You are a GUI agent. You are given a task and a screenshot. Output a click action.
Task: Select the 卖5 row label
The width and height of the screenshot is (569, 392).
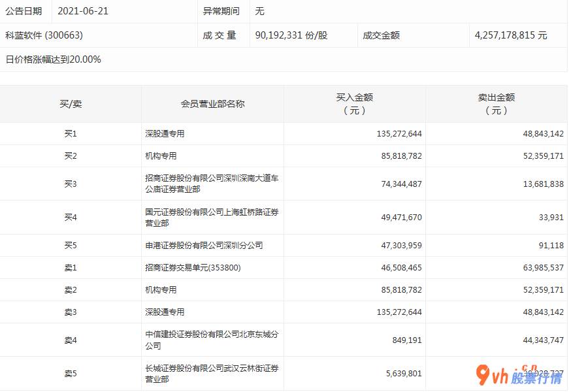pyautogui.click(x=71, y=374)
